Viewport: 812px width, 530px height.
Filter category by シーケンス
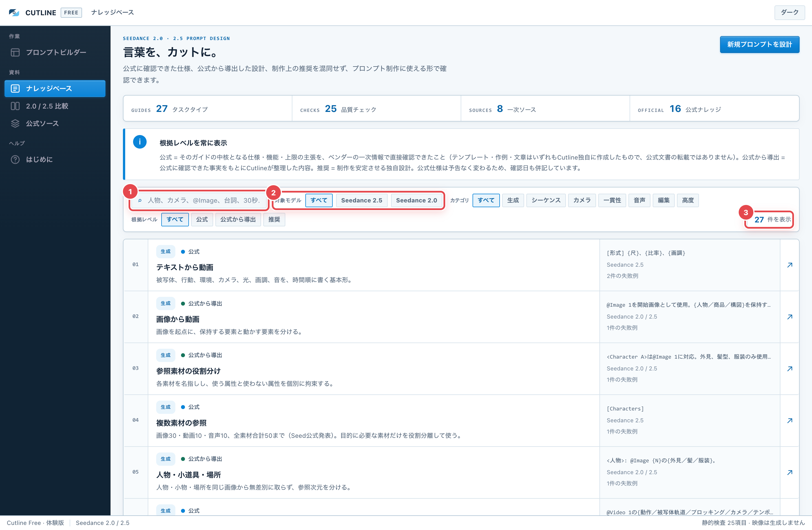pyautogui.click(x=546, y=200)
